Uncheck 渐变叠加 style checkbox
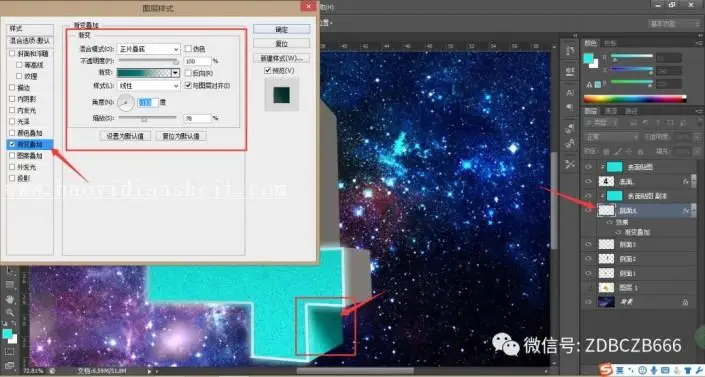705x377 pixels. click(12, 144)
